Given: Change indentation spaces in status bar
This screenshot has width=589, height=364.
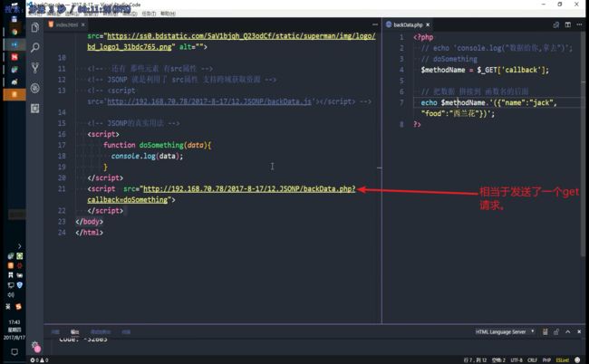Looking at the screenshot, I should pyautogui.click(x=498, y=359).
